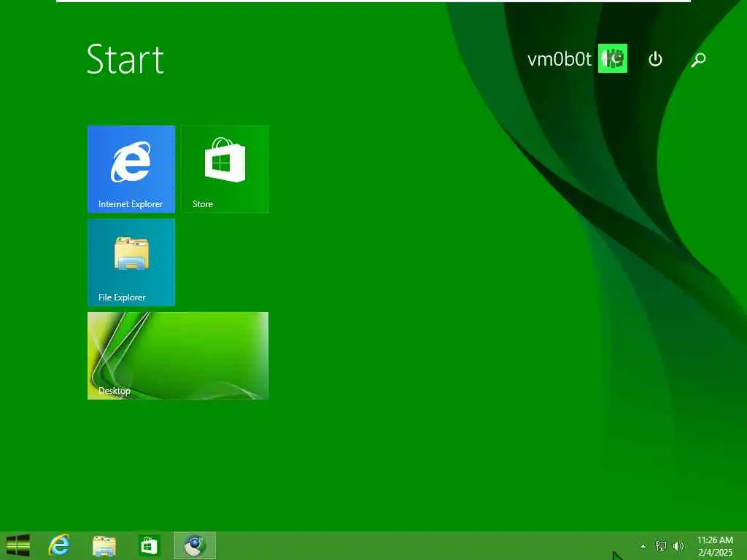Open the Desktop tile
The image size is (747, 560).
tap(178, 356)
